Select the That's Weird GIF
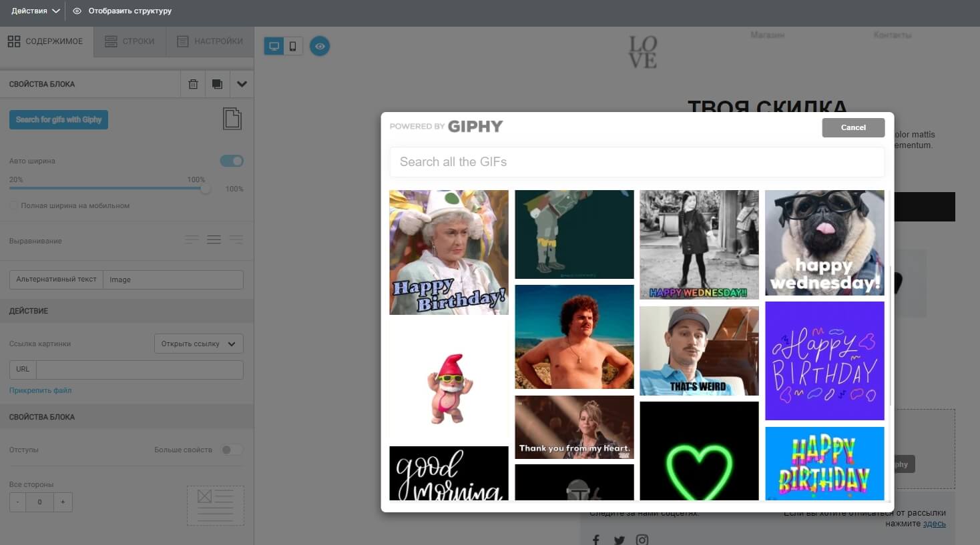Screen dimensions: 980x545 (699, 351)
